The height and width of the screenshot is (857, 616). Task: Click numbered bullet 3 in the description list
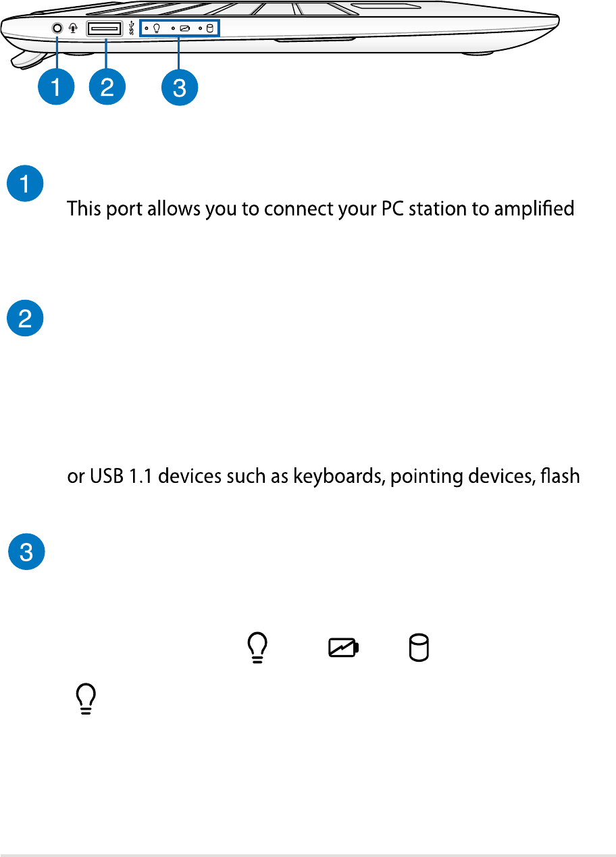coord(26,554)
